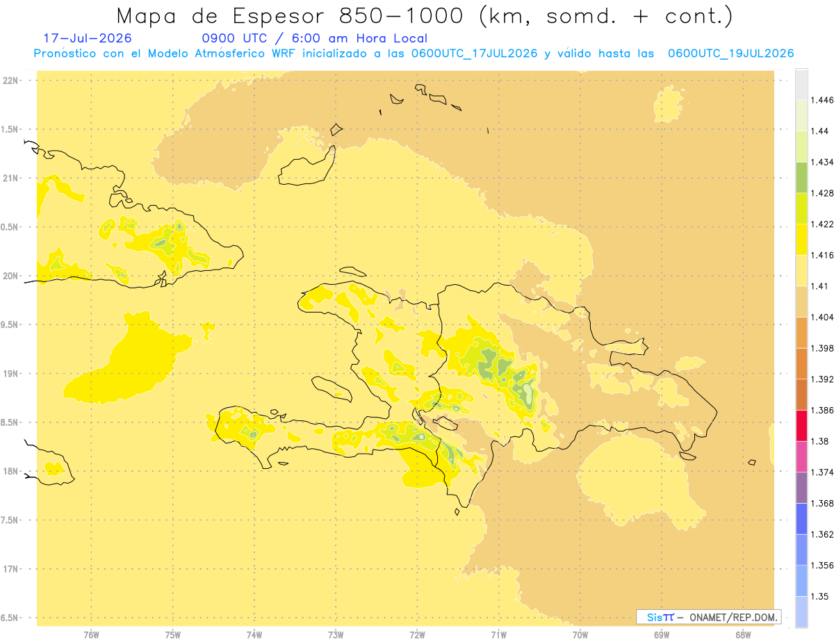This screenshot has height=644, width=834.
Task: Click the latitude label "20N"
Action: (10, 276)
